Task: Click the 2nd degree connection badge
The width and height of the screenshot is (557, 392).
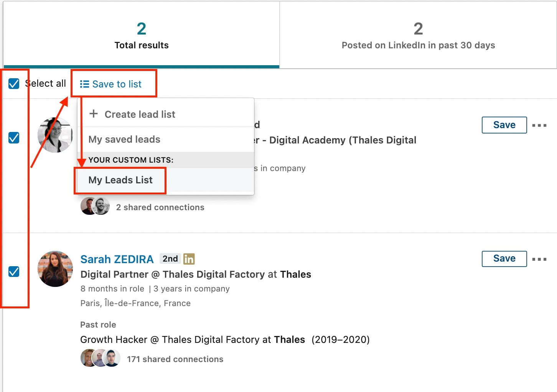Action: (x=170, y=259)
